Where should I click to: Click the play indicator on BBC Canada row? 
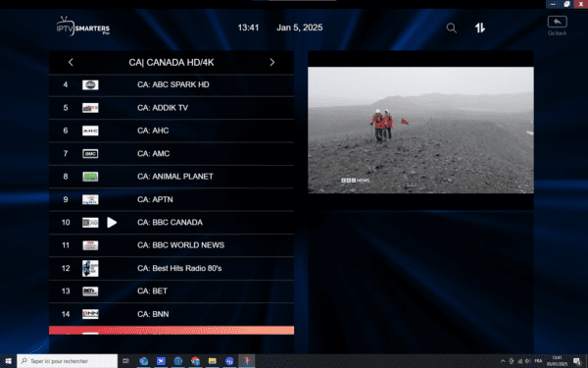[x=112, y=223]
